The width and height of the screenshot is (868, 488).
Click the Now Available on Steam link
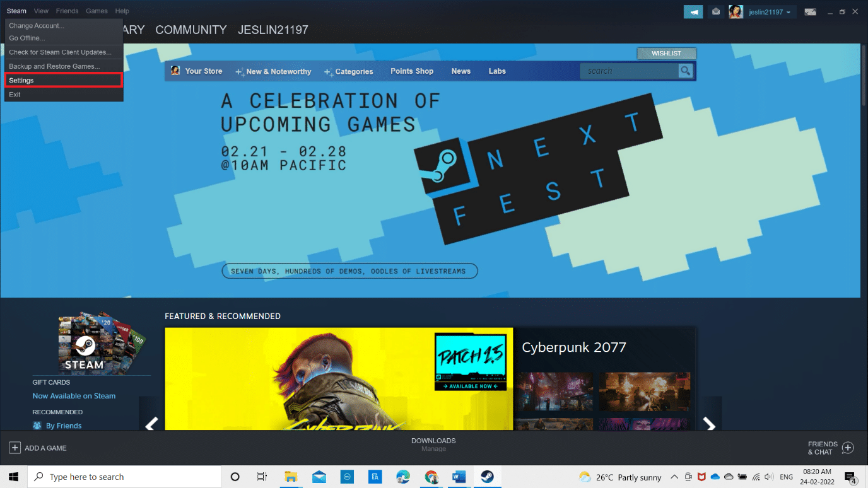pyautogui.click(x=74, y=396)
